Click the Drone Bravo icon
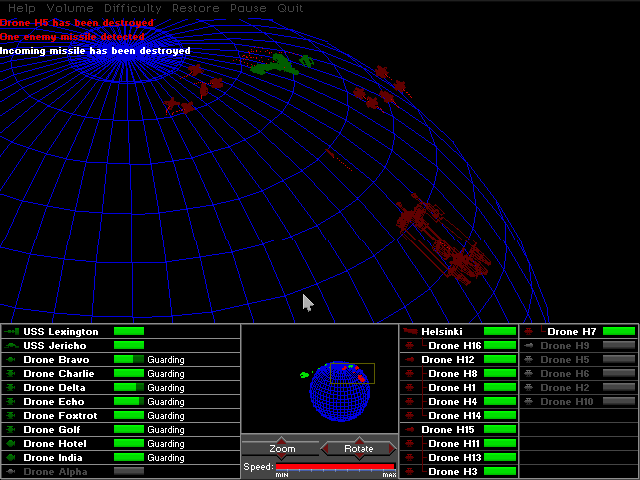Screen dimensions: 640x480 (x=11, y=360)
